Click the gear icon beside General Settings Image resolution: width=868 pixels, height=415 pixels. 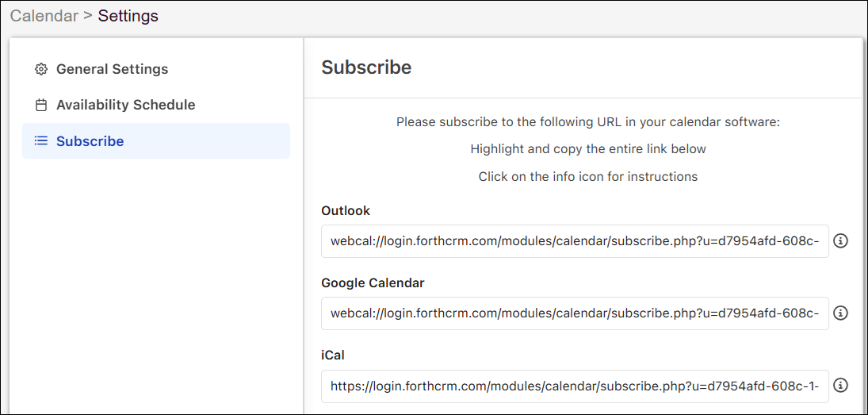(41, 69)
